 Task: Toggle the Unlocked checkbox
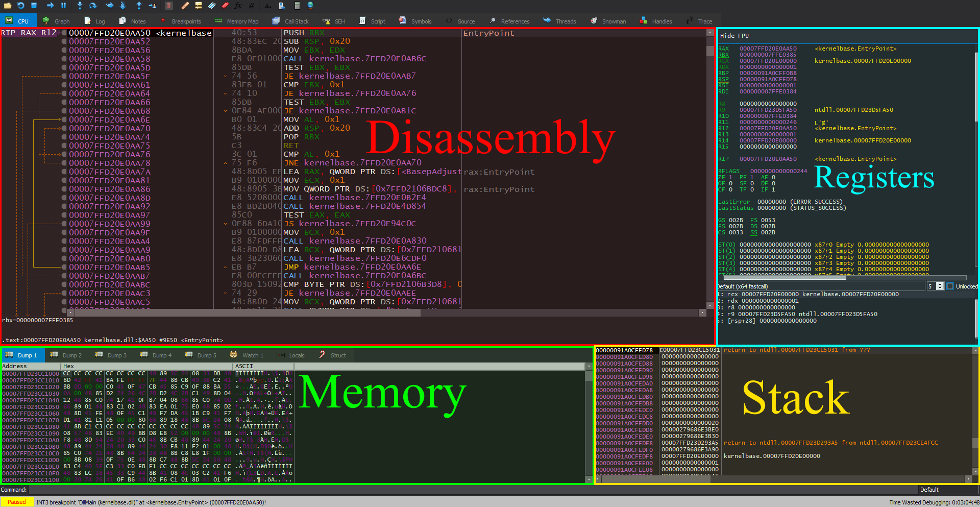(x=950, y=286)
